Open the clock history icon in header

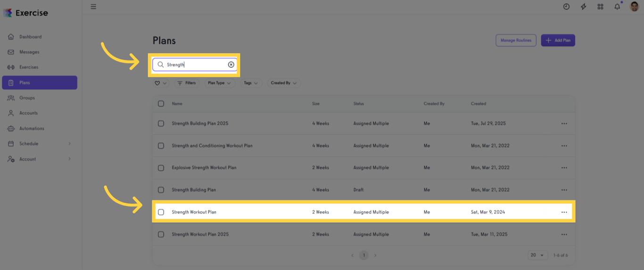[x=566, y=7]
